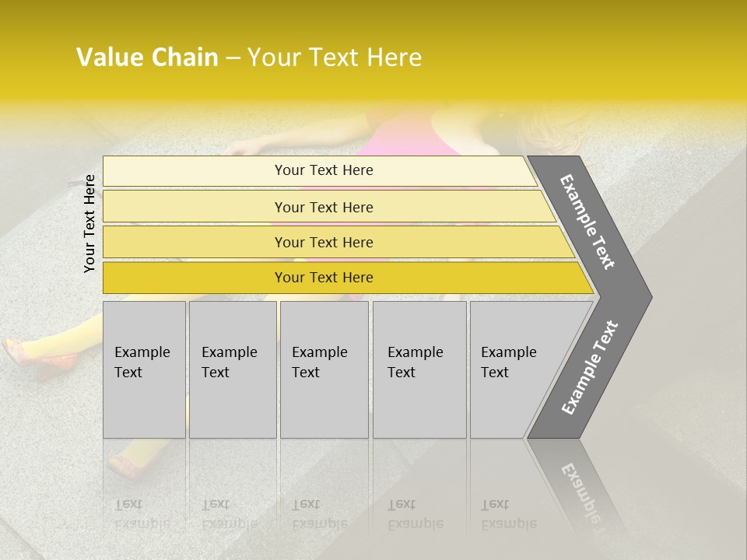Select the vertical "Your Text Here" label
The image size is (747, 560).
(x=89, y=223)
